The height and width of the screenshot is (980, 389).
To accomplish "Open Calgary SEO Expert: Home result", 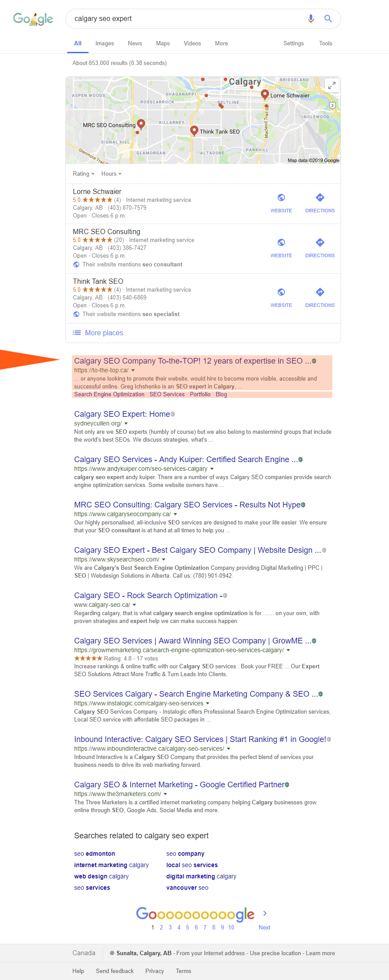I will coord(122,414).
